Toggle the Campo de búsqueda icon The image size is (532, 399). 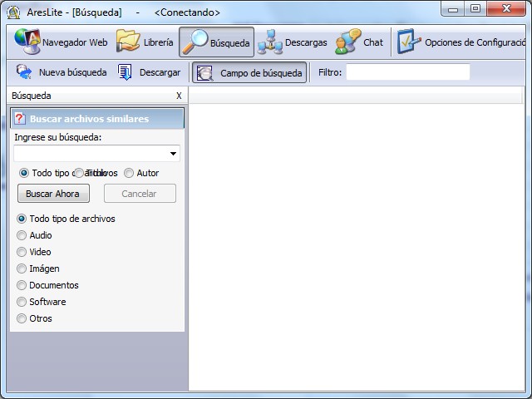point(205,73)
